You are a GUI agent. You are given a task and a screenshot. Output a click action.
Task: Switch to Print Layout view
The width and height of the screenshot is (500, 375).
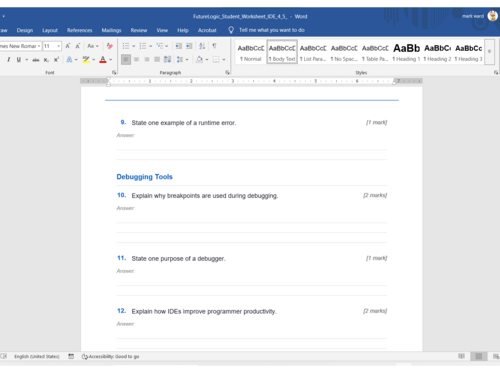(x=479, y=356)
